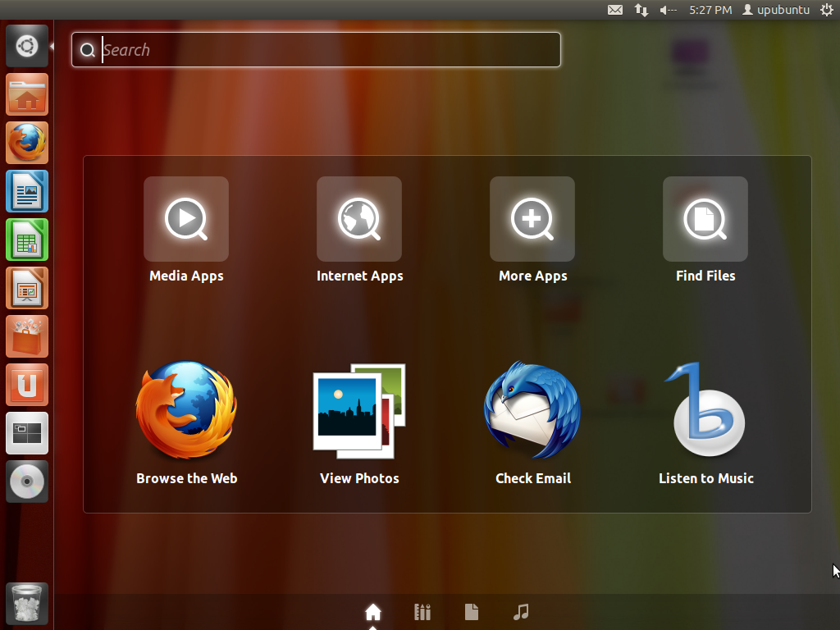Click the magnifier icon in the search bar
This screenshot has height=630, width=840.
tap(87, 50)
